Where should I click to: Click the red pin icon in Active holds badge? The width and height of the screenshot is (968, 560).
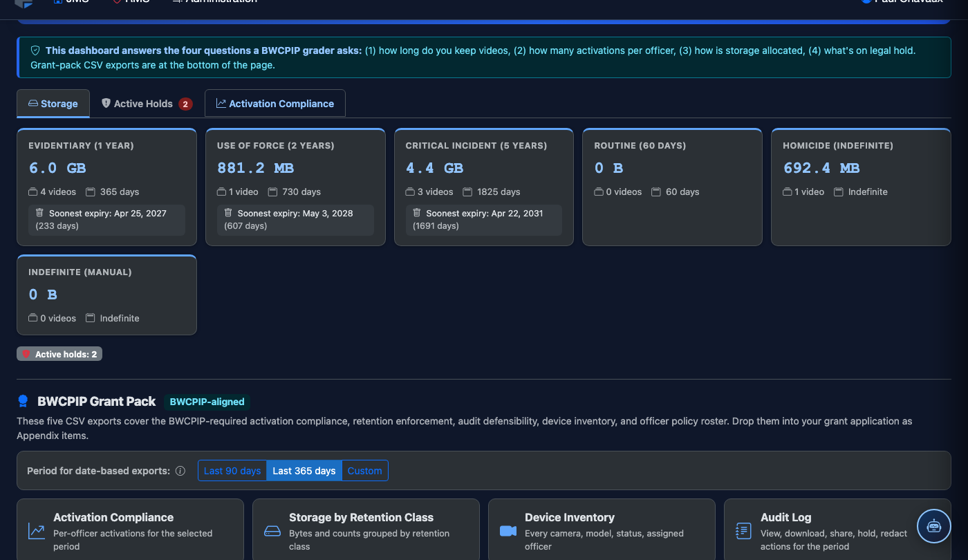pos(26,354)
